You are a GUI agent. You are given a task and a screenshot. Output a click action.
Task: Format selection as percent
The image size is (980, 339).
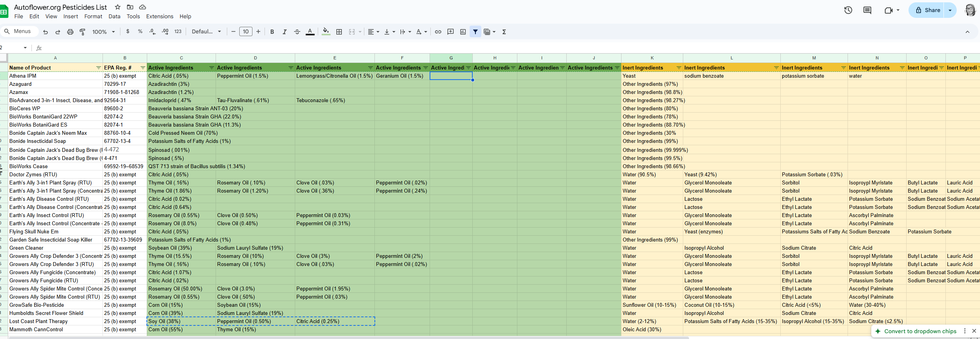point(140,31)
